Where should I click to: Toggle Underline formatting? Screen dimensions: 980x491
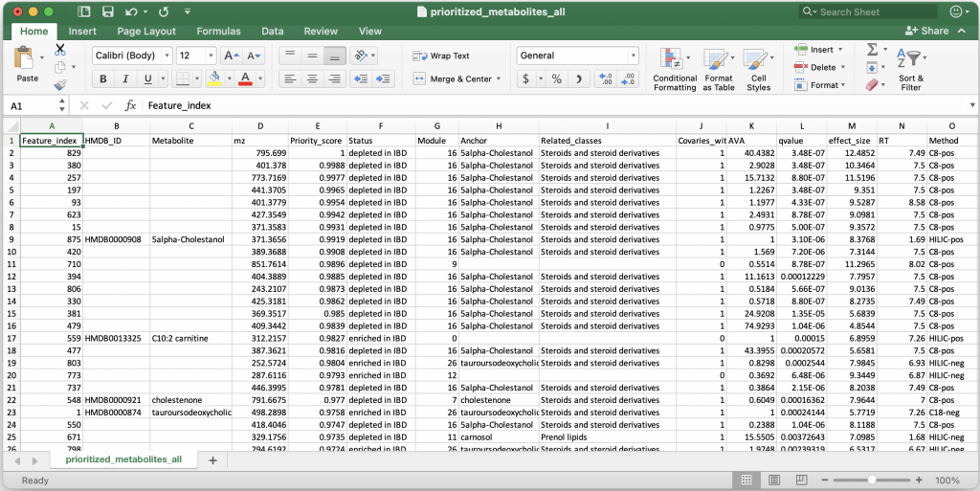(x=145, y=79)
